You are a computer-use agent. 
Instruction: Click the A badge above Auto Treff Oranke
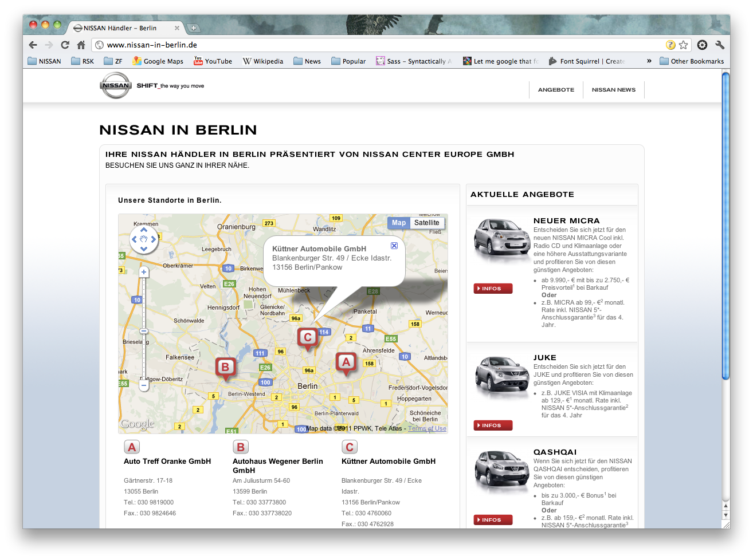(132, 447)
